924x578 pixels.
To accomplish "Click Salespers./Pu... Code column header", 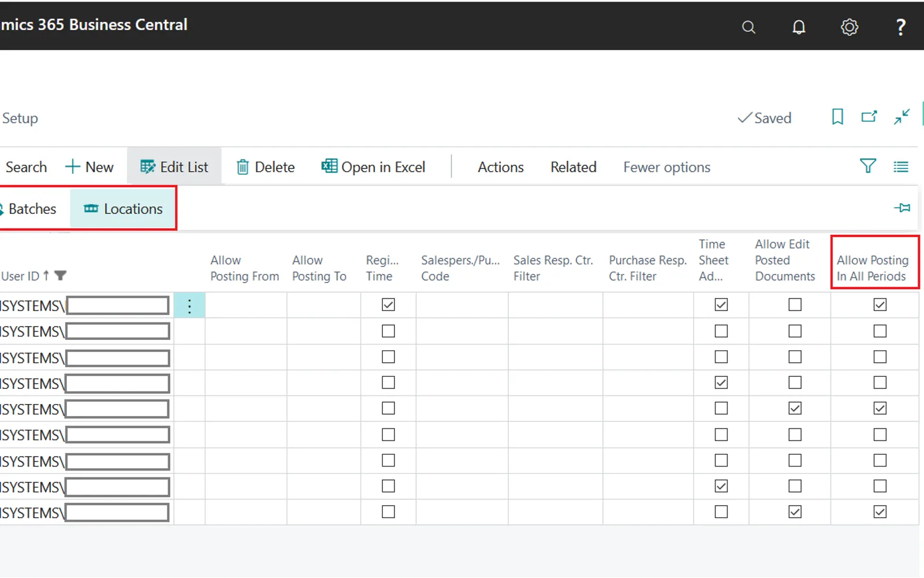I will (460, 268).
